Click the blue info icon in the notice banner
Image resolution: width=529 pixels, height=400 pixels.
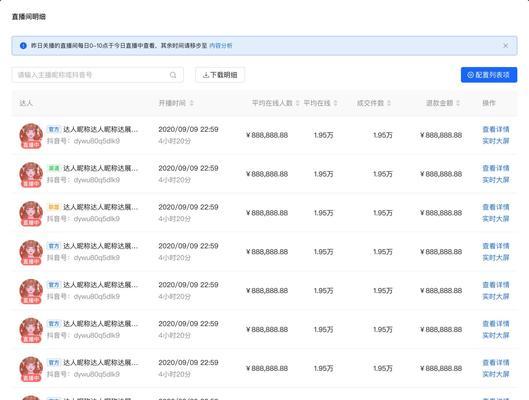tap(23, 46)
